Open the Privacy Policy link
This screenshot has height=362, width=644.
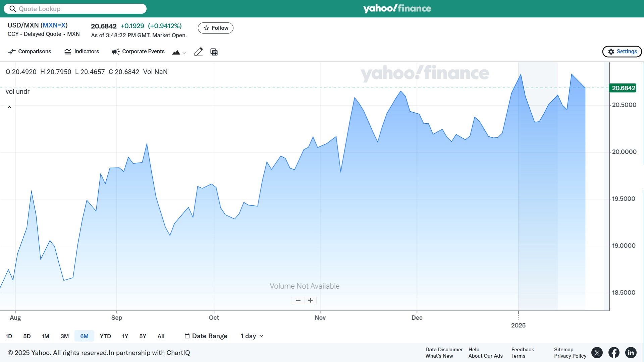[570, 356]
